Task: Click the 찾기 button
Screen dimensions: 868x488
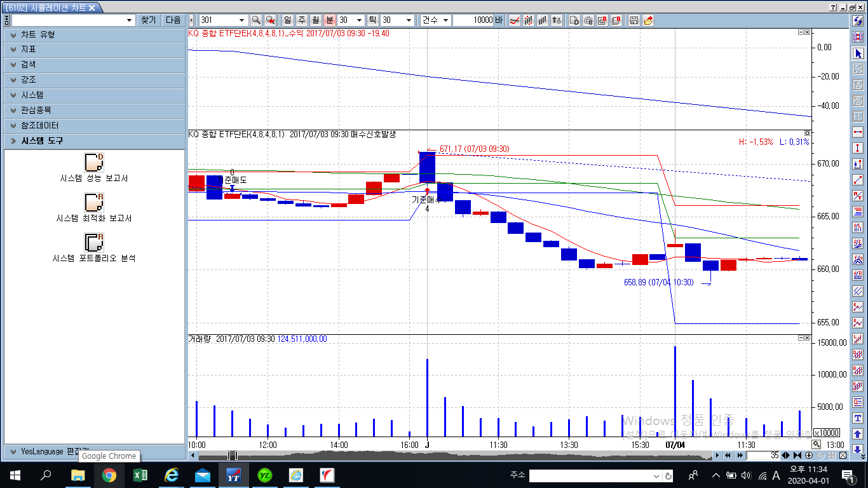Action: pyautogui.click(x=148, y=20)
